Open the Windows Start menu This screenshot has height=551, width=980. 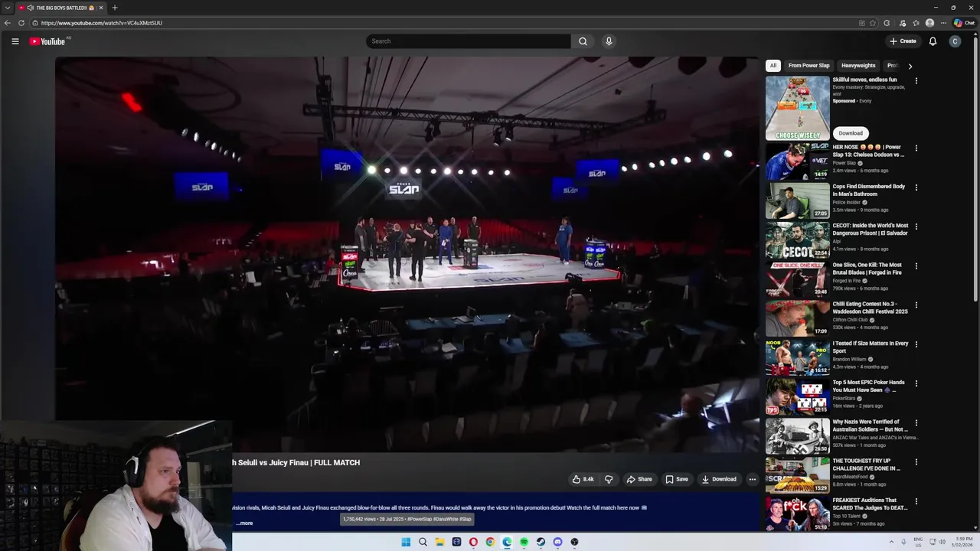click(406, 542)
